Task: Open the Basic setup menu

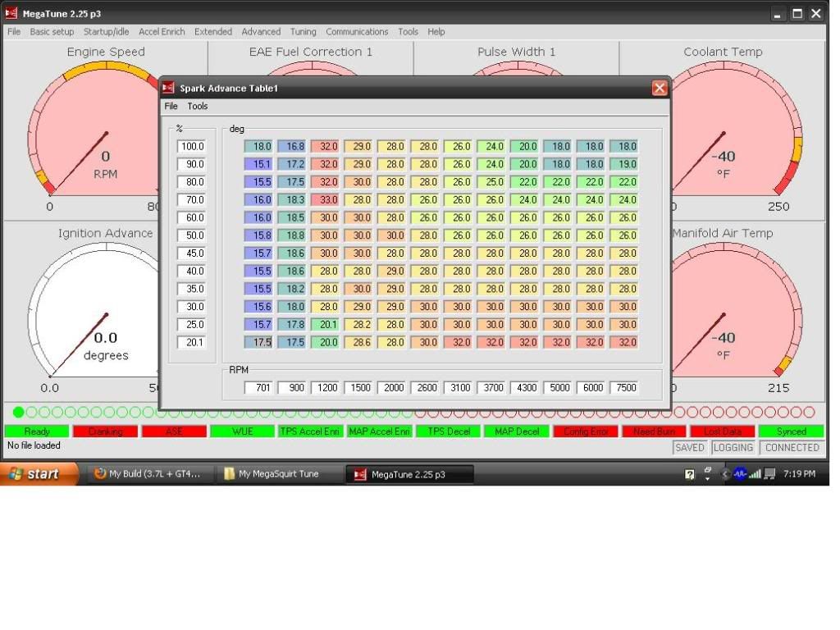Action: 52,32
